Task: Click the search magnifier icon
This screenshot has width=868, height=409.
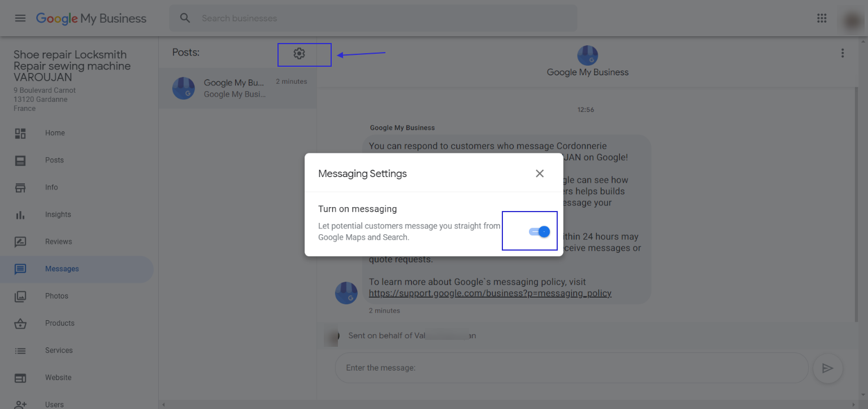Action: coord(185,18)
